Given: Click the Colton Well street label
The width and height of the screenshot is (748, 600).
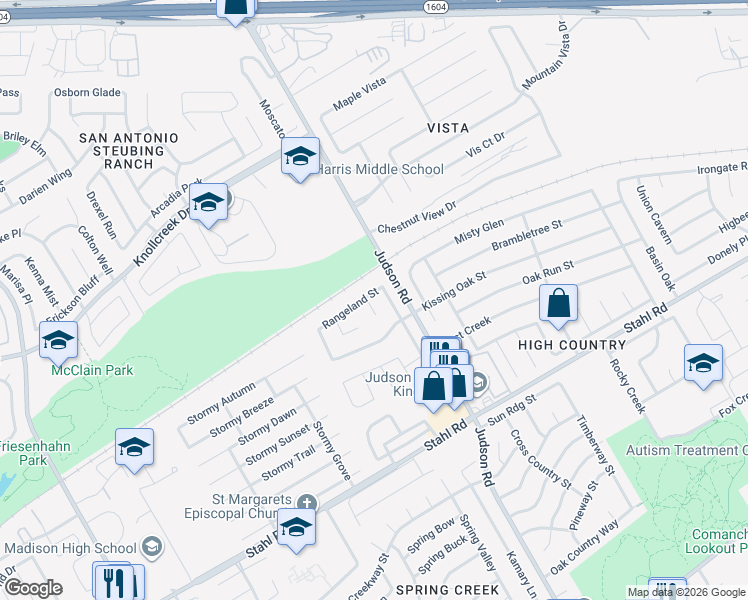Looking at the screenshot, I should coord(95,250).
